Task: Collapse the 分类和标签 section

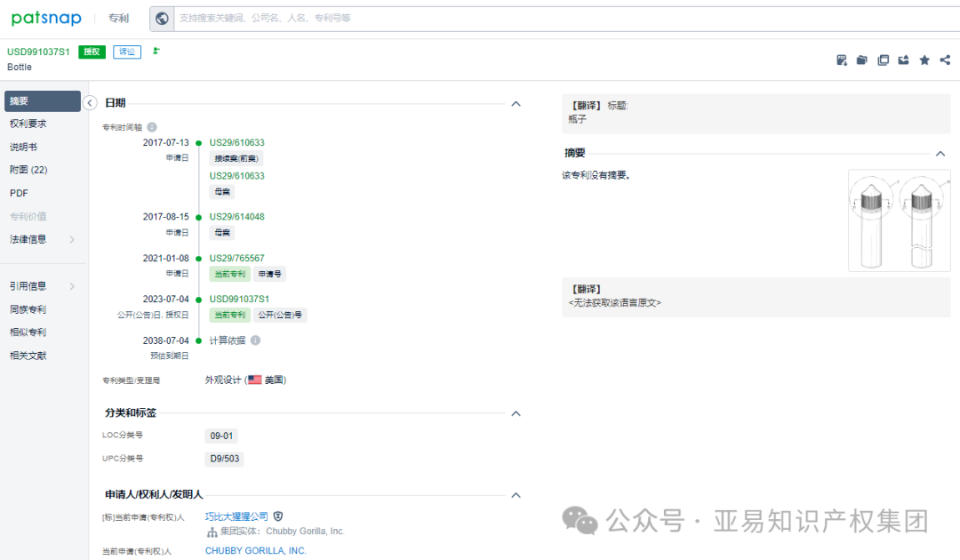Action: 516,412
